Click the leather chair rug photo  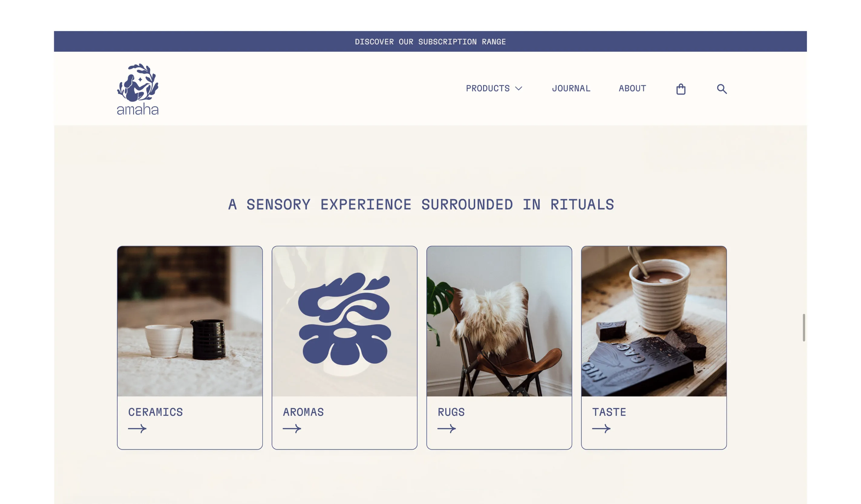tap(499, 321)
